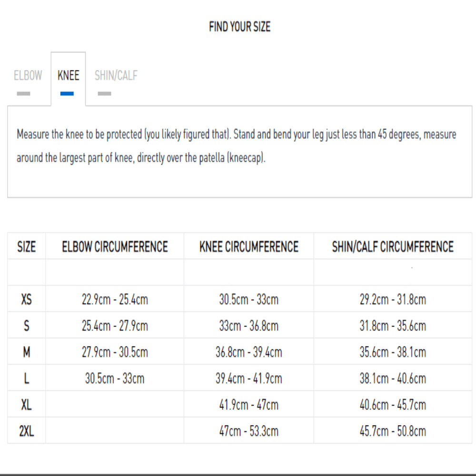
Task: Click the ELBOW CIRCUMFERENCE column header
Action: point(115,247)
